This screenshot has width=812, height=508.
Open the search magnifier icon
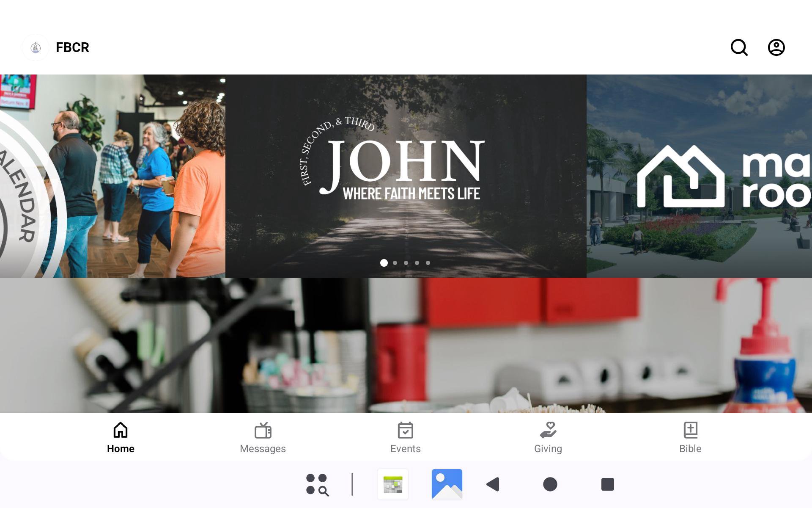739,47
